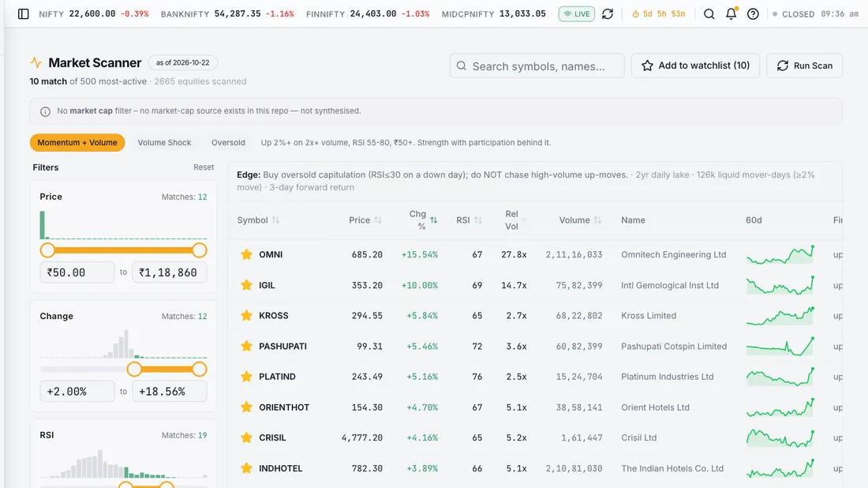Click the Price maximum ₹1,18,860 field

tap(170, 272)
